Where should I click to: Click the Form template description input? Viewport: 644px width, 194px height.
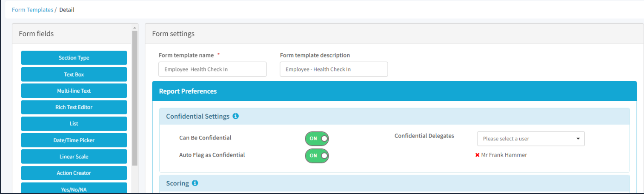[x=333, y=69]
